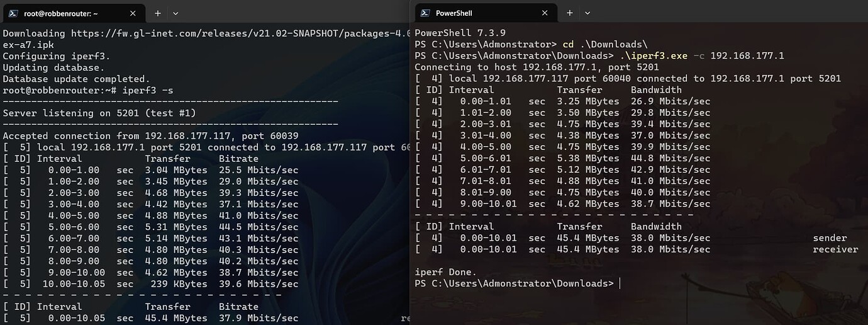The image size is (868, 325).
Task: Click the '44.8 Mbits/sec' client bandwidth value
Action: tap(670, 157)
